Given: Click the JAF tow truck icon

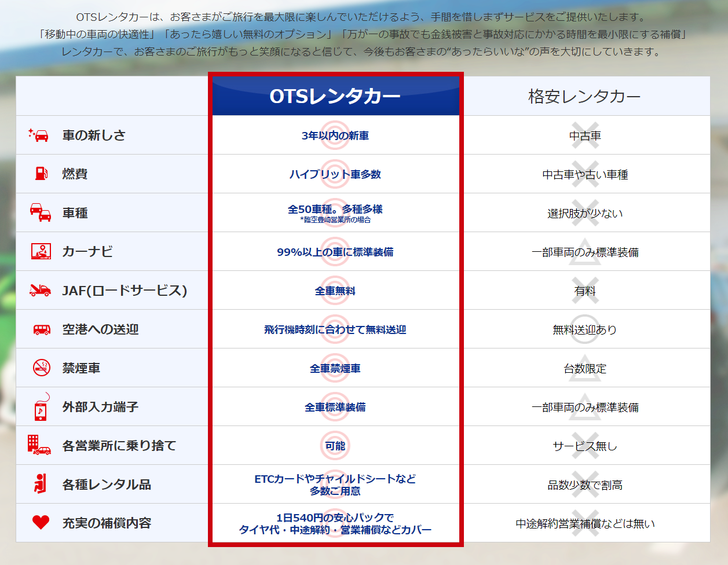Looking at the screenshot, I should point(41,290).
